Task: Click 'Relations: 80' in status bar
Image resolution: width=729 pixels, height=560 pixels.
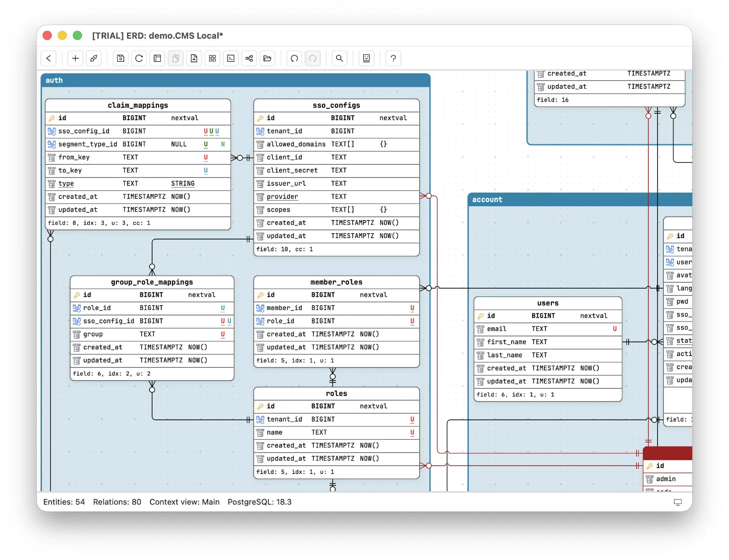Action: (117, 502)
